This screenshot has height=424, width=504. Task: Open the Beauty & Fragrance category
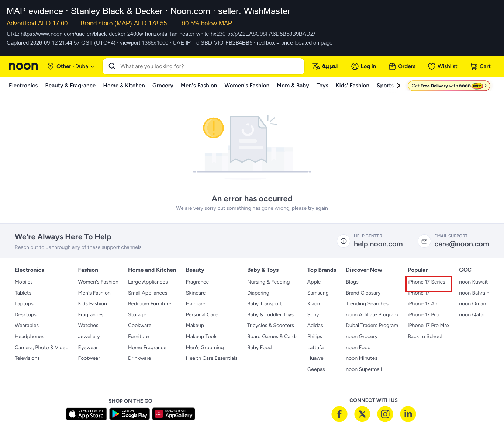70,86
